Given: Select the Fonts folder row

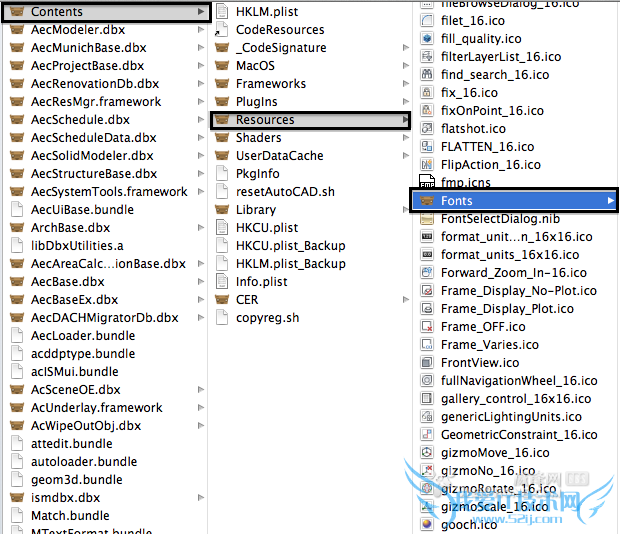Looking at the screenshot, I should tap(514, 200).
